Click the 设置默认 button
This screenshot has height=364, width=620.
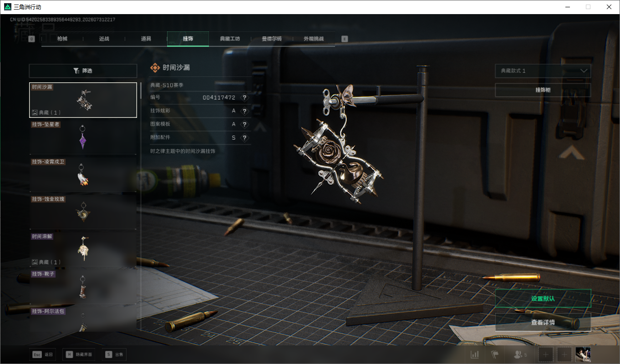543,298
